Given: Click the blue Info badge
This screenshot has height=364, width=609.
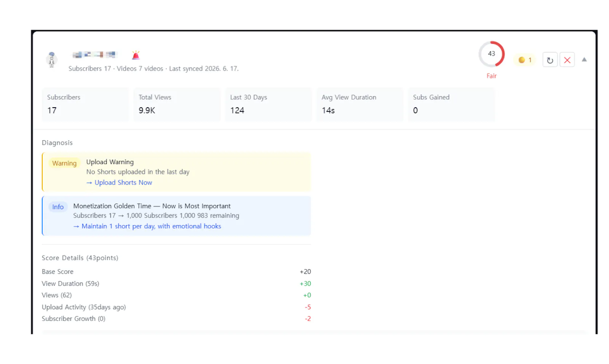Looking at the screenshot, I should pos(58,207).
